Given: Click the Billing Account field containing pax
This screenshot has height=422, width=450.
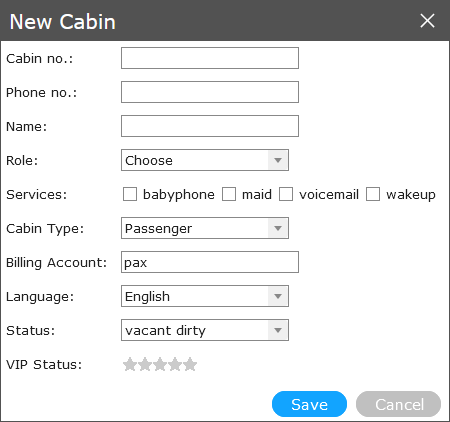Looking at the screenshot, I should pyautogui.click(x=210, y=262).
